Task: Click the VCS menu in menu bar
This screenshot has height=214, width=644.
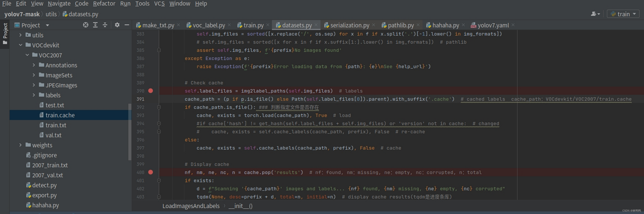Action: coord(159,3)
